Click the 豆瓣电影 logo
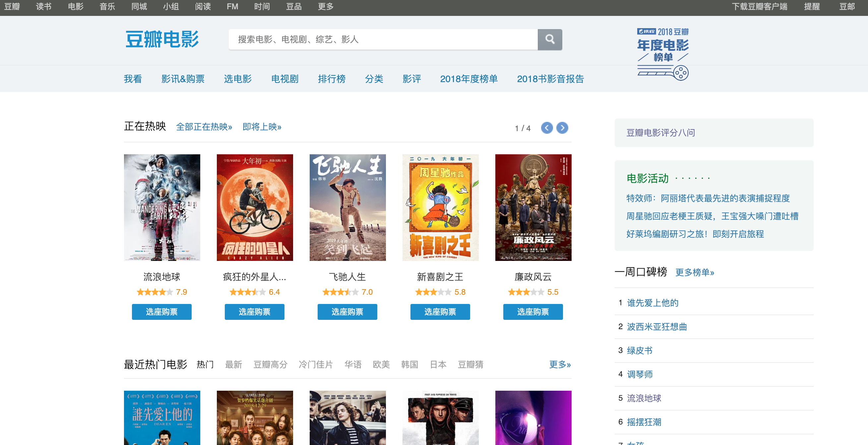The height and width of the screenshot is (445, 868). coord(162,39)
